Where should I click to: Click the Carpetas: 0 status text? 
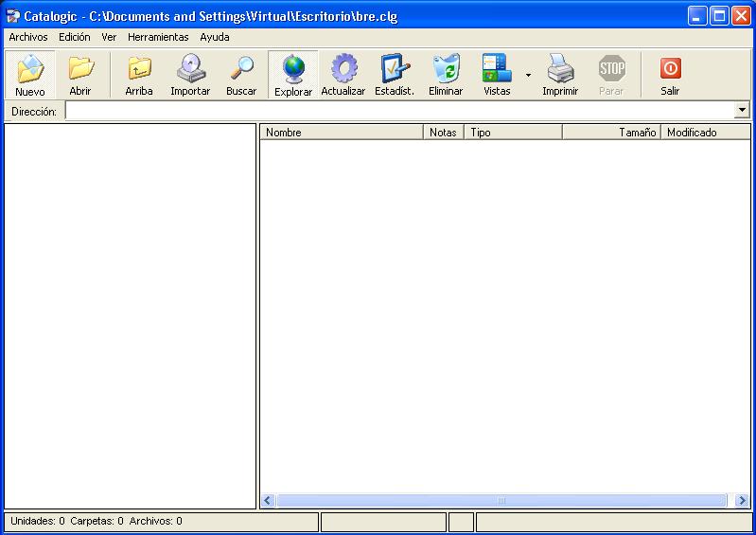click(x=97, y=521)
